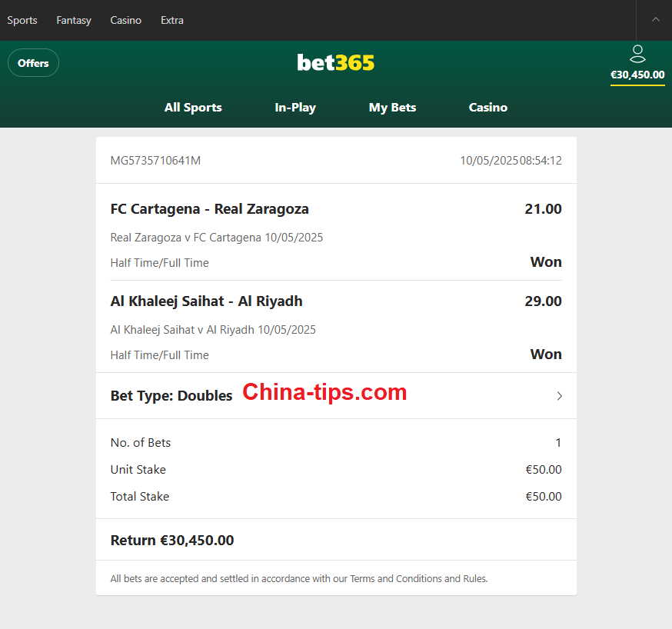Open Sports in top menu
Viewport: 672px width, 629px height.
click(22, 20)
